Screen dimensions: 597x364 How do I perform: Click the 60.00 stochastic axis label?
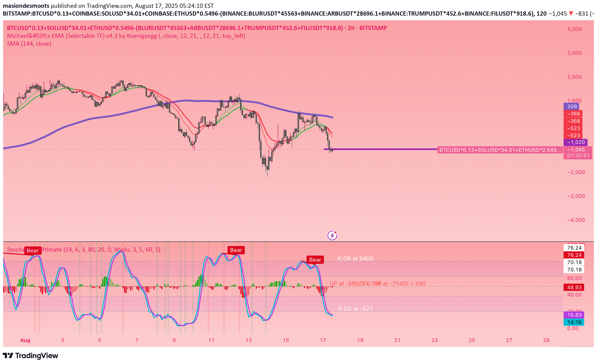(x=574, y=278)
